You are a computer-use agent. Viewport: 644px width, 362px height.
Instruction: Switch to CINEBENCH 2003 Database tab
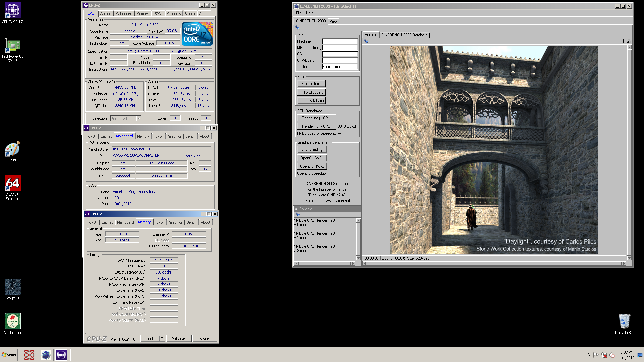(405, 35)
